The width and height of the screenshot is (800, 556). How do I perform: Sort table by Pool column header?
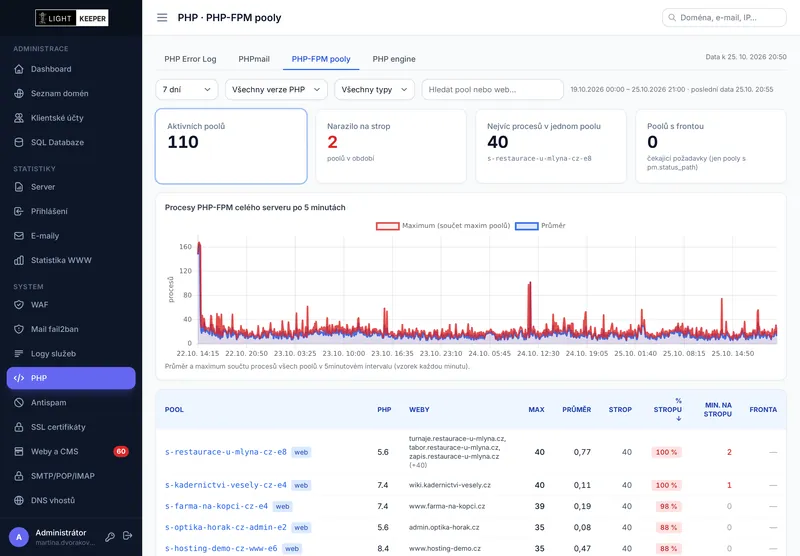[174, 410]
